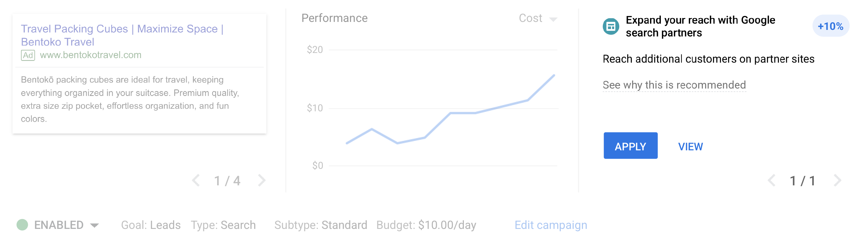Click the Ad label badge
The image size is (868, 242).
[x=28, y=55]
